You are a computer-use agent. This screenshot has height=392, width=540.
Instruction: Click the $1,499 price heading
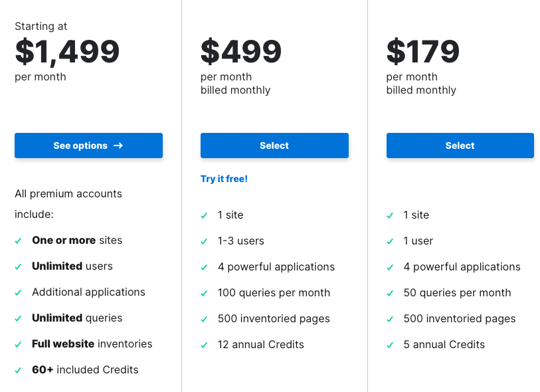(x=67, y=52)
